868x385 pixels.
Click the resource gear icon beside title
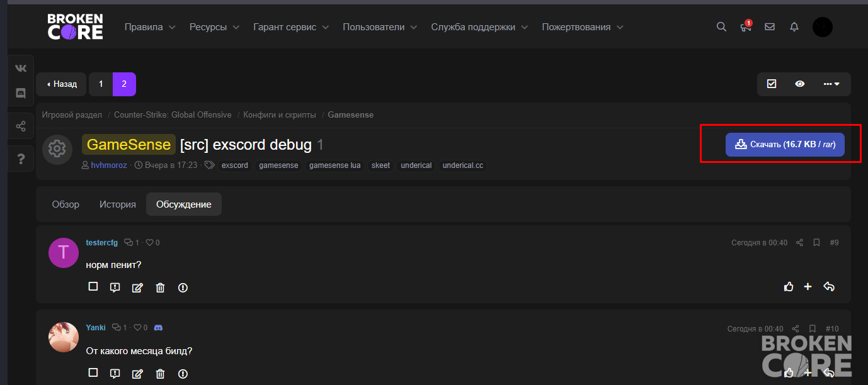coord(57,149)
